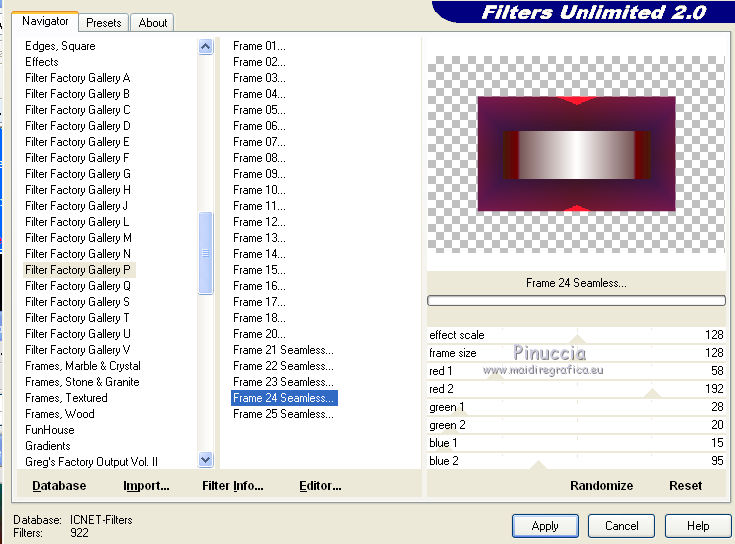Click the category list scroll down arrow
Image resolution: width=735 pixels, height=544 pixels.
(205, 460)
